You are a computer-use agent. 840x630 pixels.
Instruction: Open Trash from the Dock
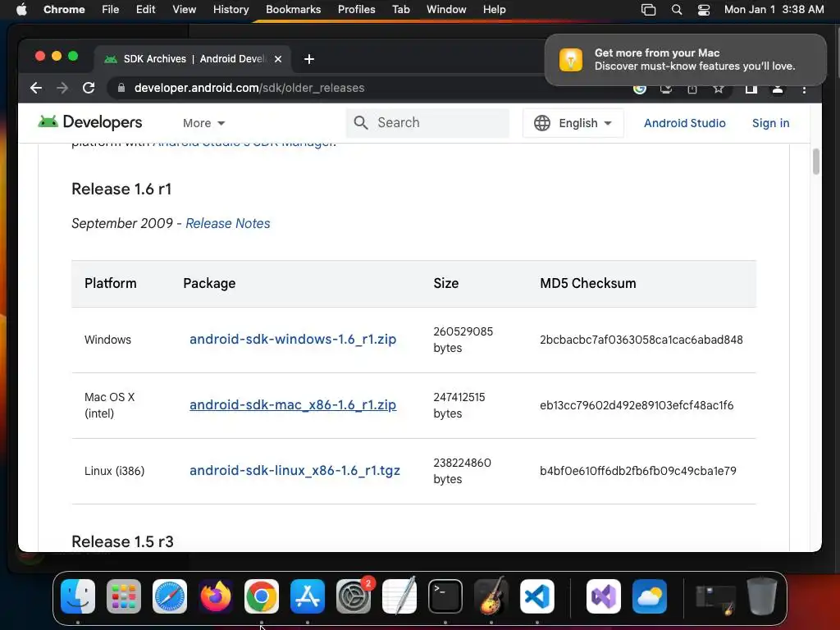tap(762, 596)
